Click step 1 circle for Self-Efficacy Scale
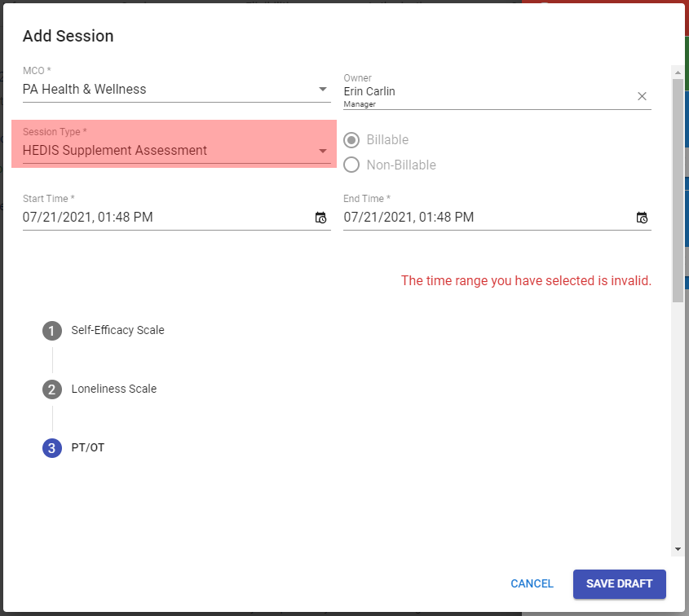Viewport: 689px width, 616px height. pyautogui.click(x=52, y=331)
